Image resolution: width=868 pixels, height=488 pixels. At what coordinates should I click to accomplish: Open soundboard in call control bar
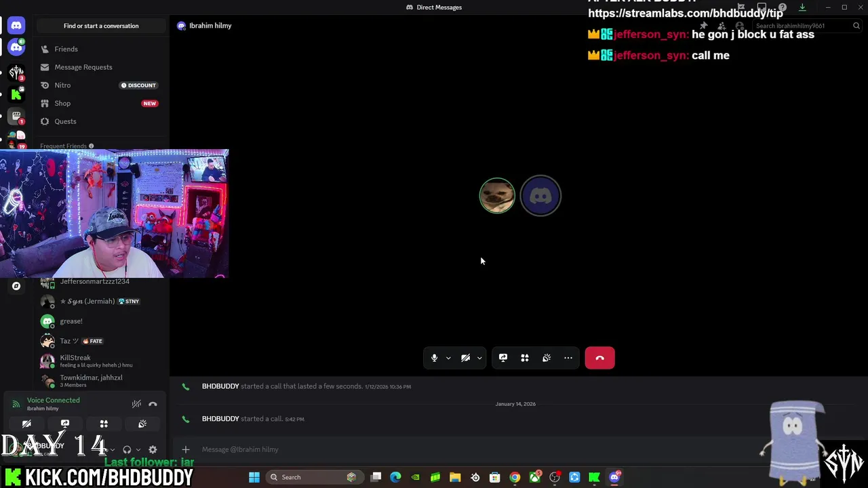pos(547,358)
